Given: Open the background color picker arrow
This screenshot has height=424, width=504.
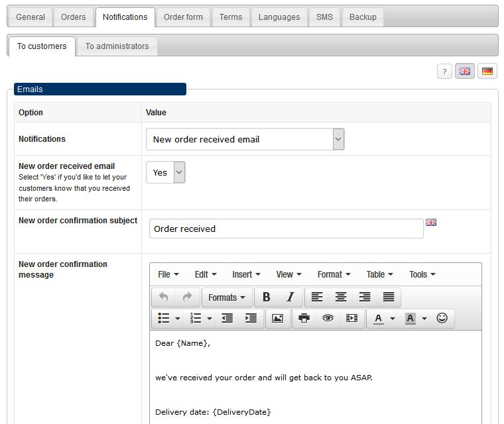Looking at the screenshot, I should (x=424, y=319).
